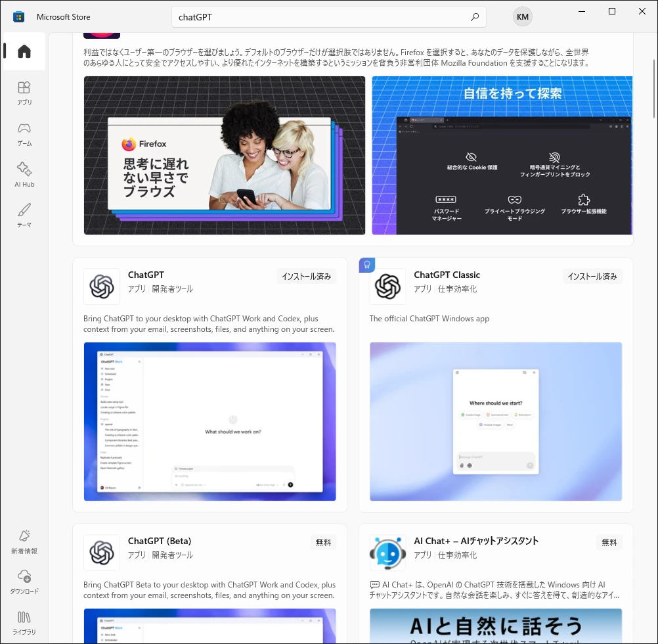Viewport: 658px width, 644px height.
Task: Open the 自信を持って探索 Firefox screenshot
Action: point(502,155)
